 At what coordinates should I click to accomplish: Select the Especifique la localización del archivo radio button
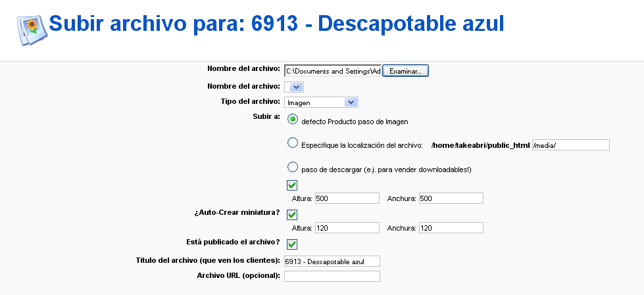293,143
